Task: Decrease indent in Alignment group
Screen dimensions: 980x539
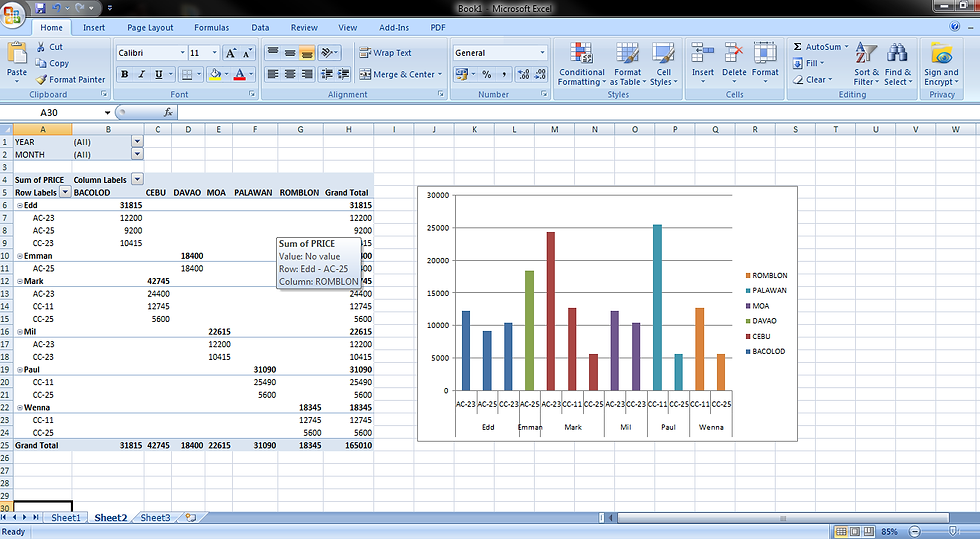Action: click(x=327, y=74)
